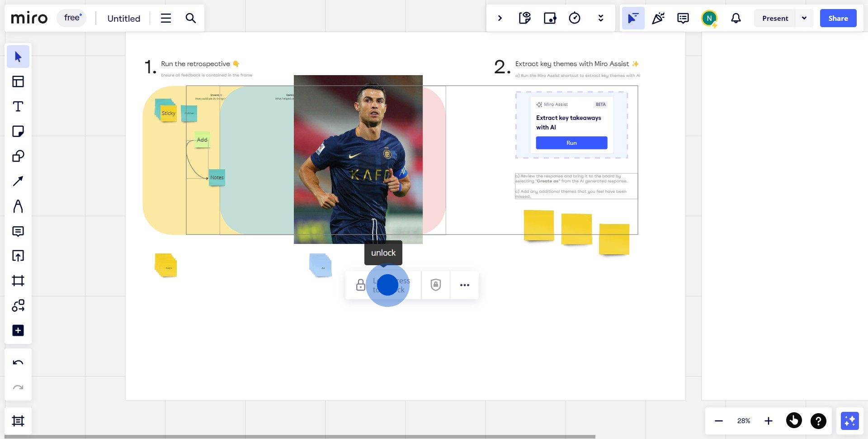Select the Sticky yellow note
This screenshot has height=439, width=868.
click(169, 113)
